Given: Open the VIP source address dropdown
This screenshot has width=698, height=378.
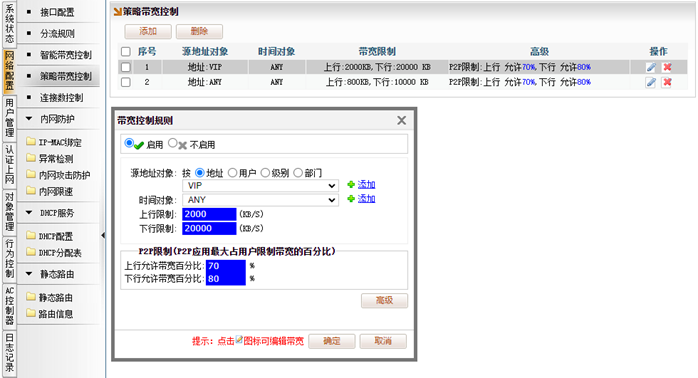Looking at the screenshot, I should point(260,186).
